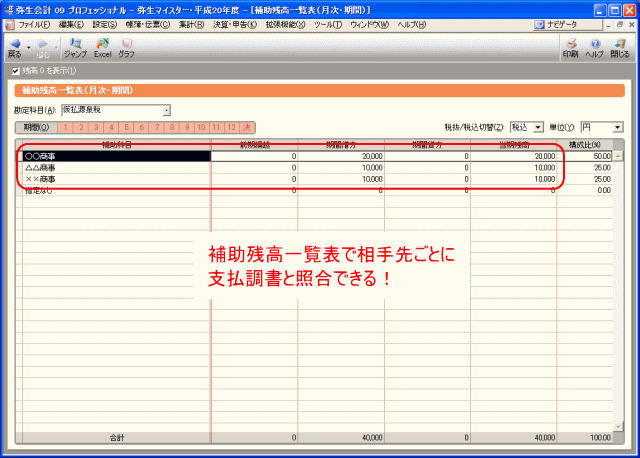This screenshot has width=640, height=458.
Task: Open the ヘルプ(H) menu
Action: coord(411,25)
